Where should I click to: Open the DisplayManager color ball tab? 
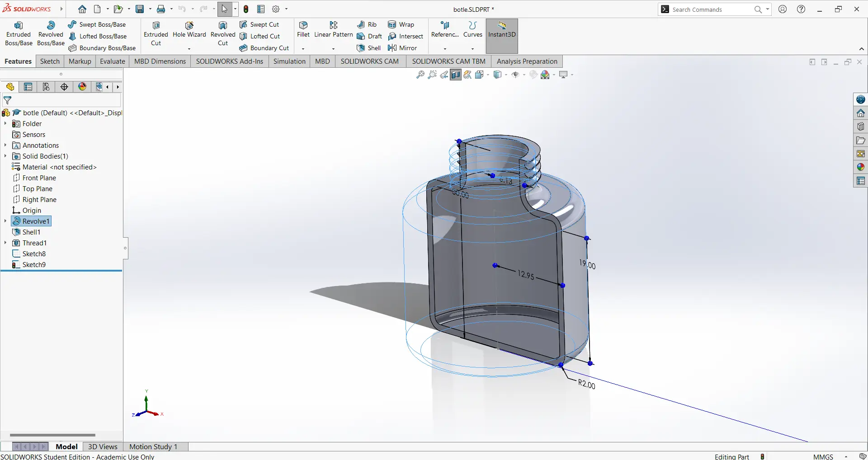point(82,87)
